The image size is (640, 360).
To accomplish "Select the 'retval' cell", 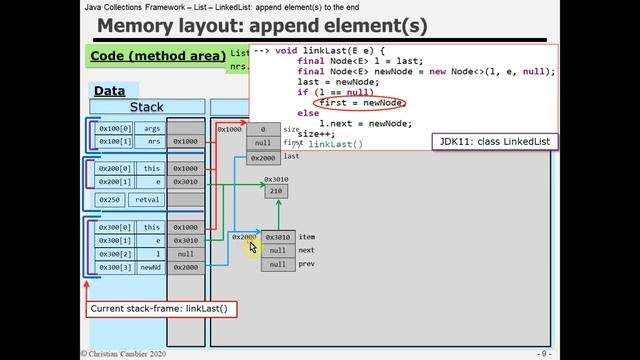I will [147, 200].
